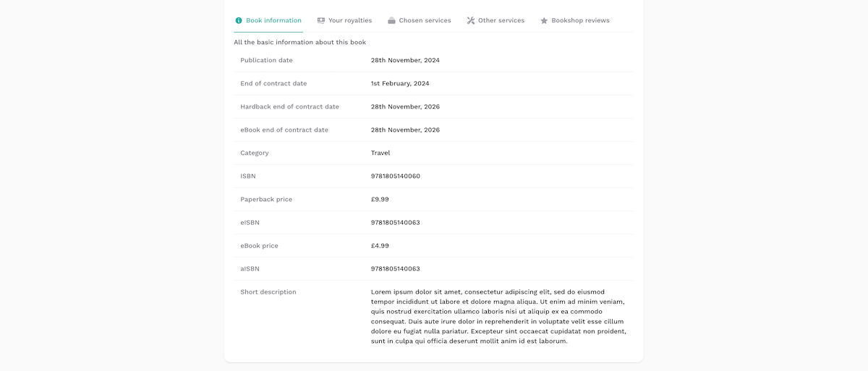The width and height of the screenshot is (868, 371).
Task: Click the Paperback price £9.99 value
Action: (380, 199)
